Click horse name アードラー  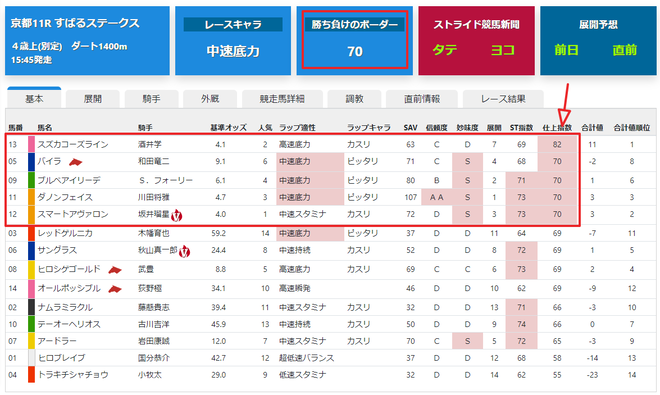pos(57,341)
